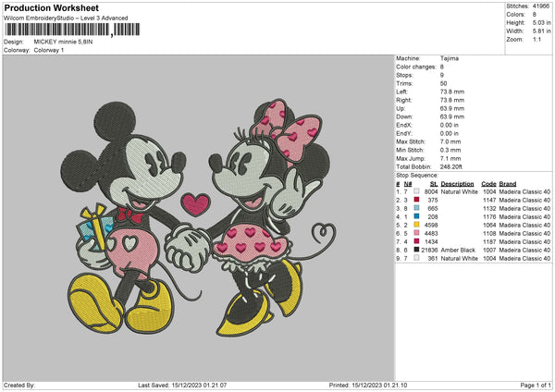This screenshot has width=555, height=392.
Task: Click the Machine value Tajima
Action: pos(449,58)
